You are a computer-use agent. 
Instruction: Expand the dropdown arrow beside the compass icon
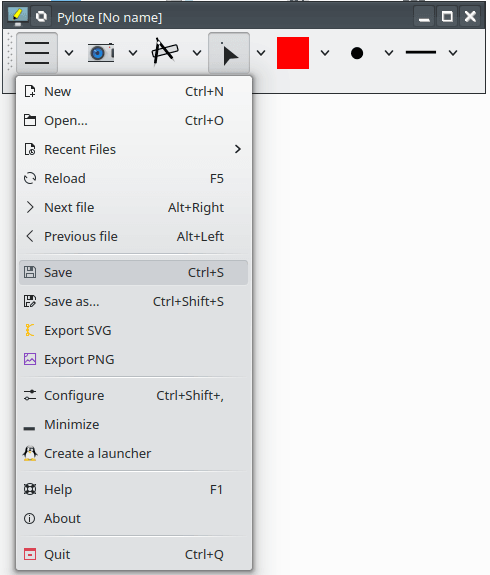197,53
